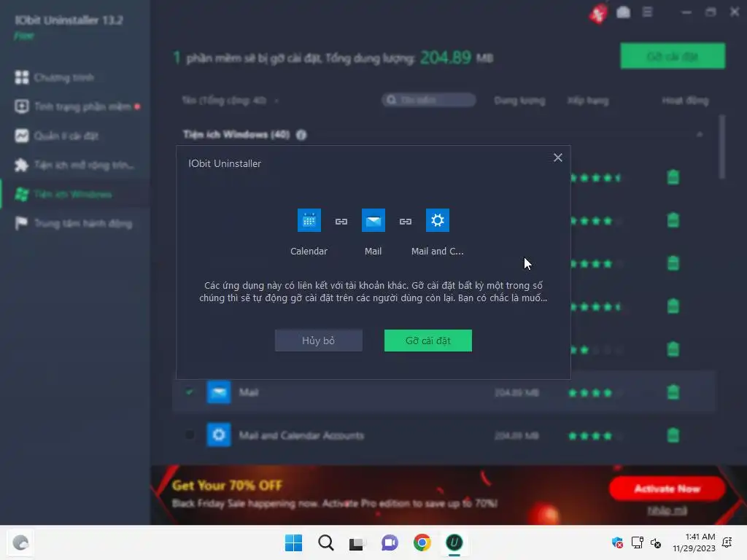
Task: Close the IObit Uninstaller dialog
Action: click(x=558, y=157)
